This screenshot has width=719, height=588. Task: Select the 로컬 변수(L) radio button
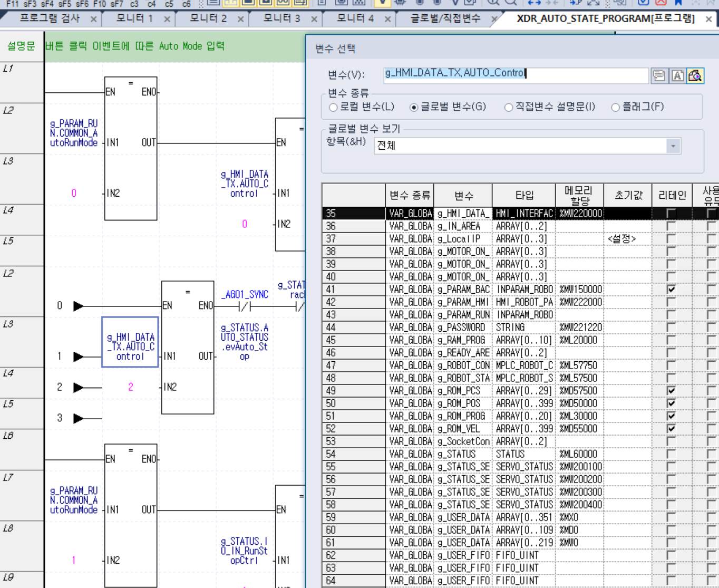[333, 107]
